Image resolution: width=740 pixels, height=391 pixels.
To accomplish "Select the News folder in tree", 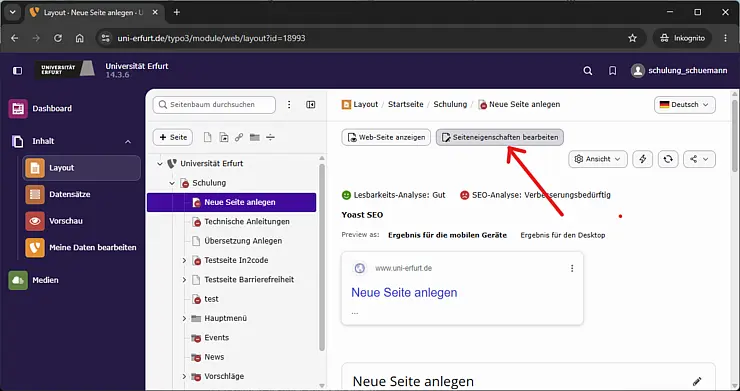I will 214,357.
